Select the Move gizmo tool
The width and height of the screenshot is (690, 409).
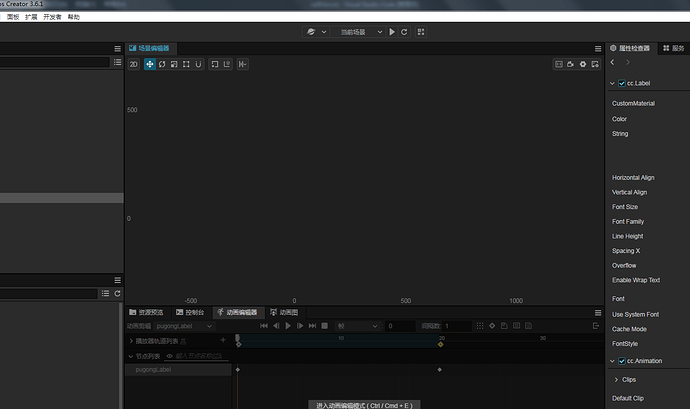150,64
